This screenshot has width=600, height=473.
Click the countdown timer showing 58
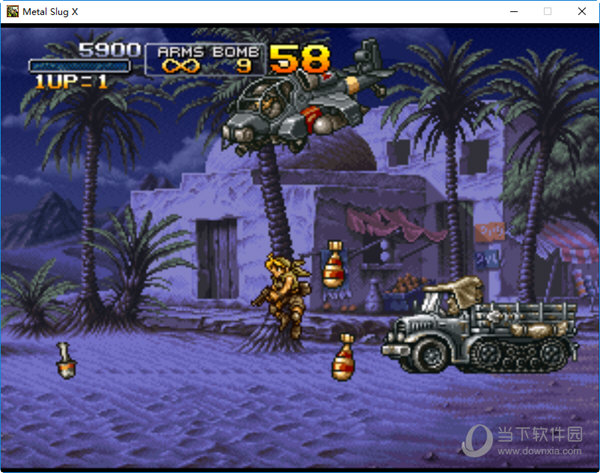coord(299,59)
